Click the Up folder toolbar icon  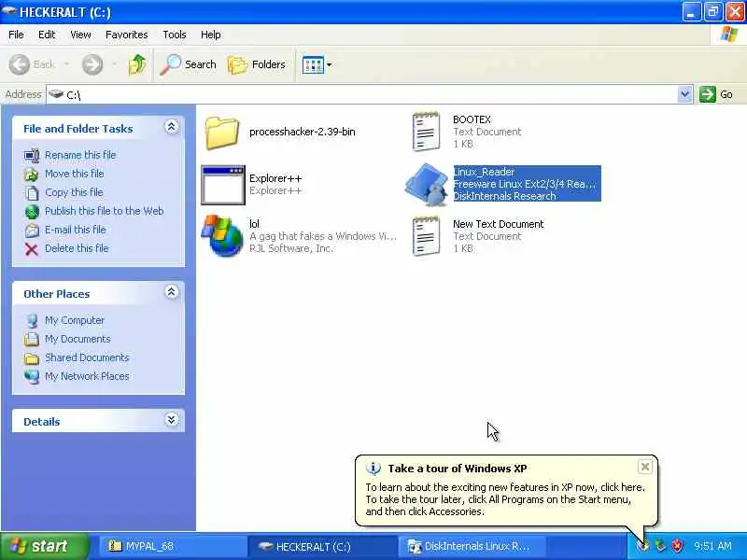pyautogui.click(x=137, y=64)
